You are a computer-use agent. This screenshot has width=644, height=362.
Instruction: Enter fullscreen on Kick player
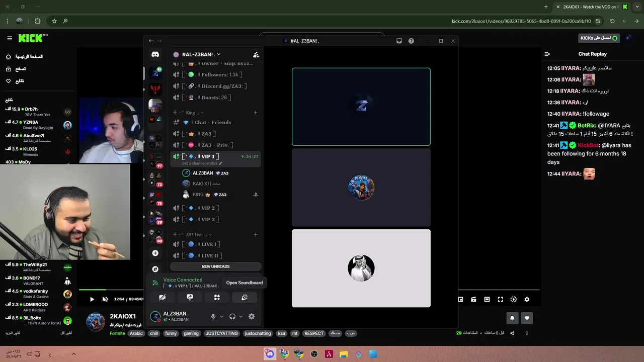tap(500, 299)
